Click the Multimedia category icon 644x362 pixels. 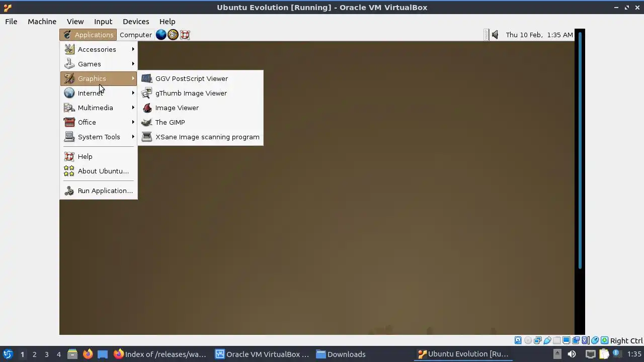(69, 108)
